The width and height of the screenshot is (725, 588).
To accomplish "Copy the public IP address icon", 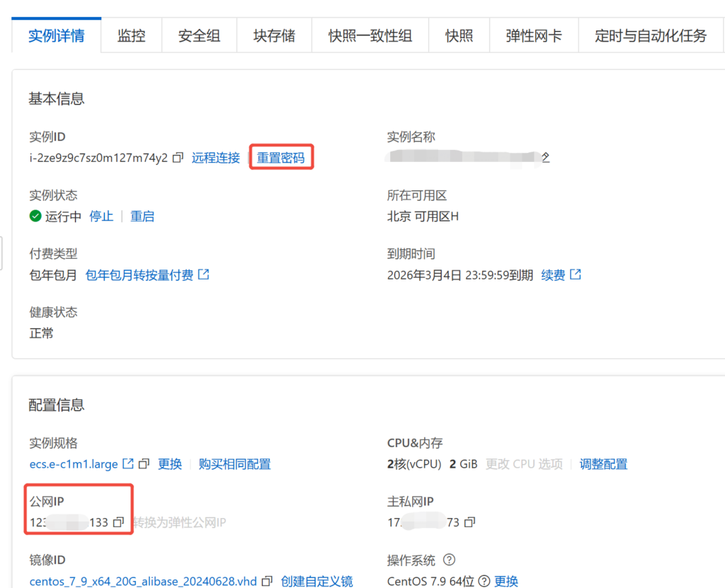I will coord(119,522).
